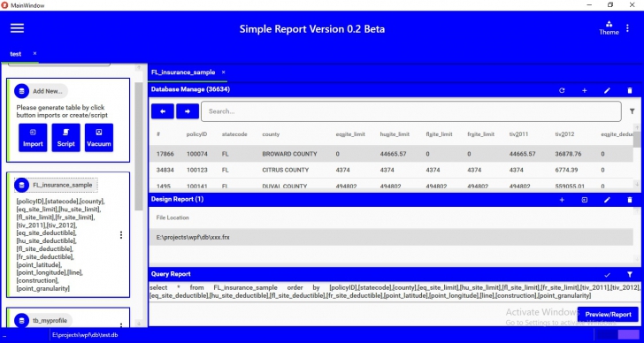Image resolution: width=644 pixels, height=343 pixels.
Task: Select the tb_myprofile table chip
Action: coord(43,320)
